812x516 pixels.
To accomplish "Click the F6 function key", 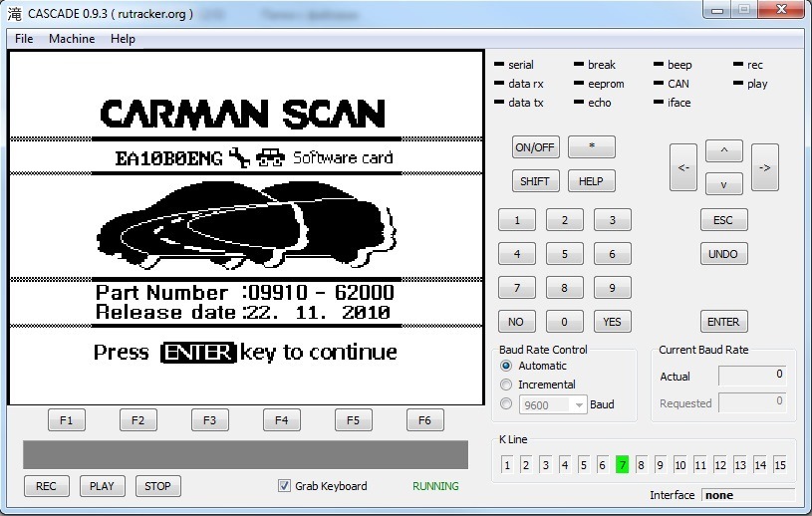I will (424, 420).
